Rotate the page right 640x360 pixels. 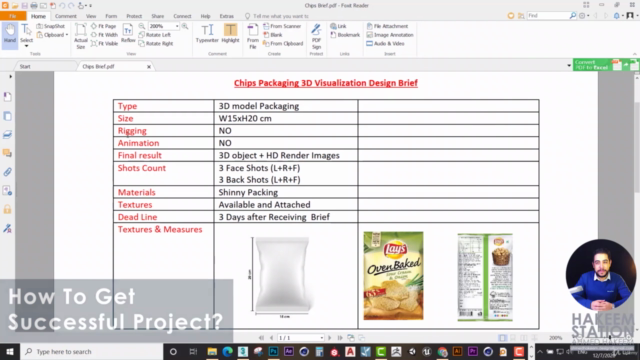pos(156,43)
